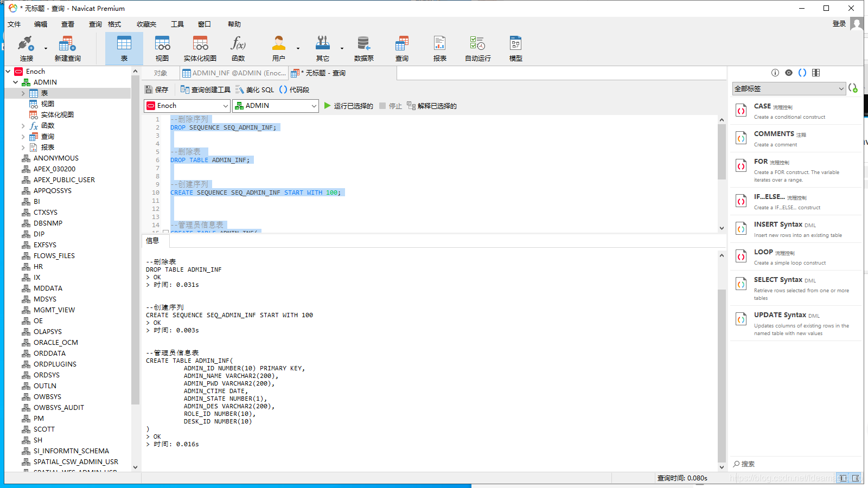868x488 pixels.
Task: Open the 用户 dropdown arrow
Action: click(298, 49)
